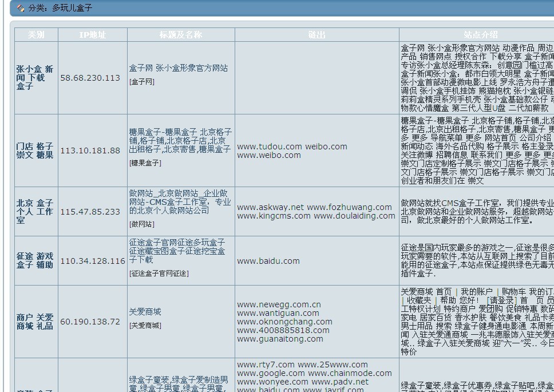Open title link 关爱商城
Image resolution: width=554 pixels, height=392 pixels.
pos(145,312)
